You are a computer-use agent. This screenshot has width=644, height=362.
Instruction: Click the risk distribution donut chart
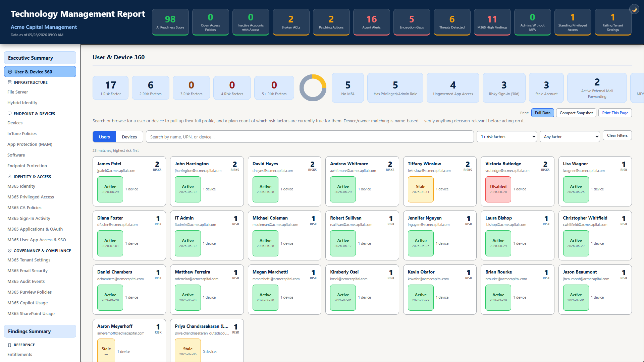(x=313, y=88)
